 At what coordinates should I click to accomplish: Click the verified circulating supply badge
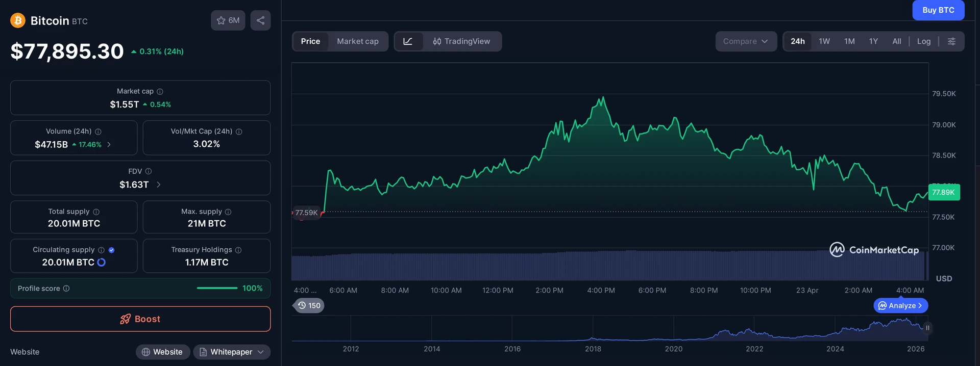click(x=111, y=250)
